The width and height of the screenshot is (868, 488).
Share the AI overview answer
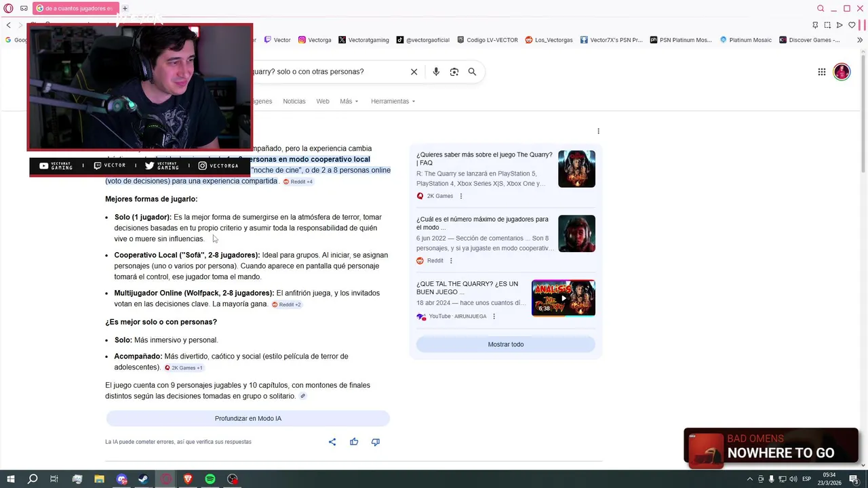[x=332, y=442]
